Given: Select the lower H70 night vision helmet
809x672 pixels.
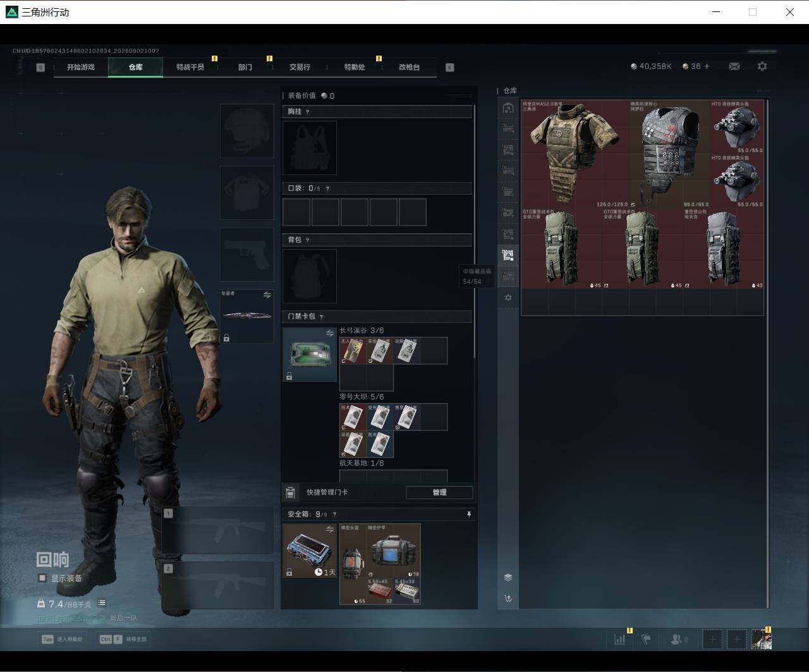Looking at the screenshot, I should click(738, 181).
